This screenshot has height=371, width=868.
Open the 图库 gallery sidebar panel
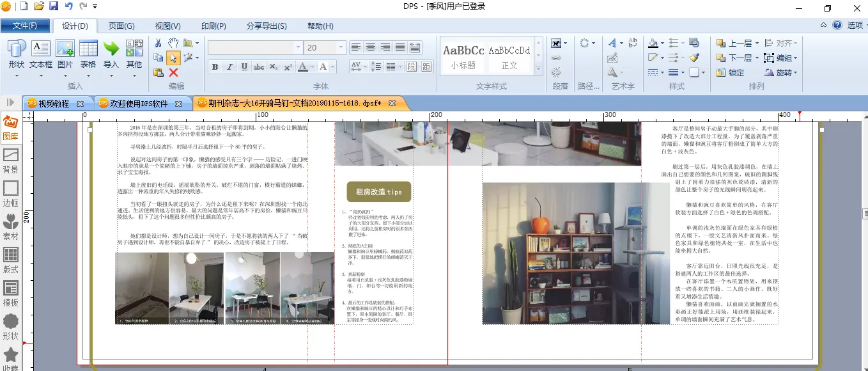point(11,128)
